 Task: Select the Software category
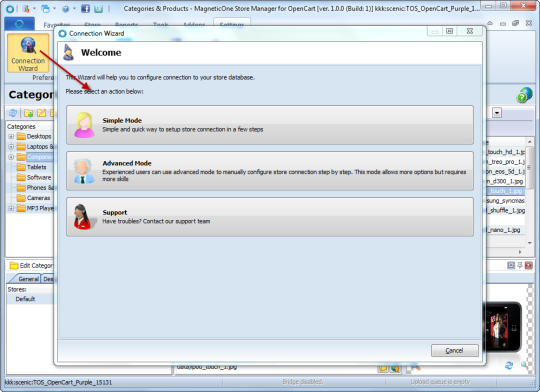click(39, 177)
